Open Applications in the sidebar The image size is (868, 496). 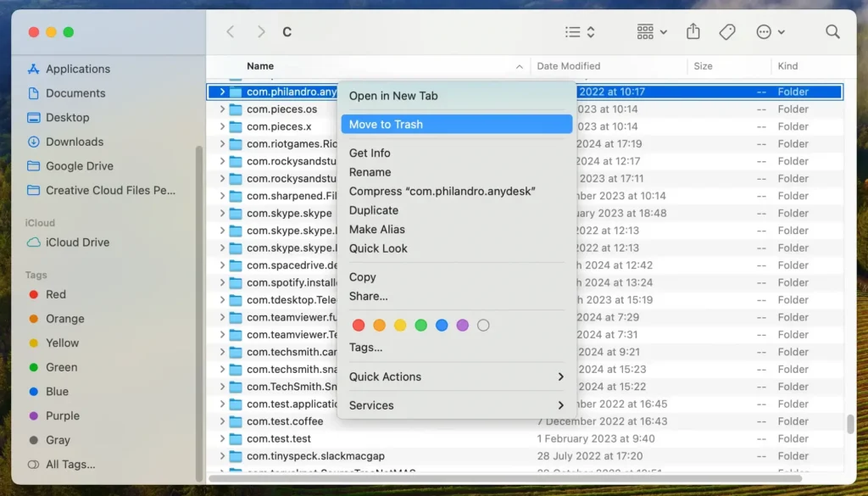point(77,69)
